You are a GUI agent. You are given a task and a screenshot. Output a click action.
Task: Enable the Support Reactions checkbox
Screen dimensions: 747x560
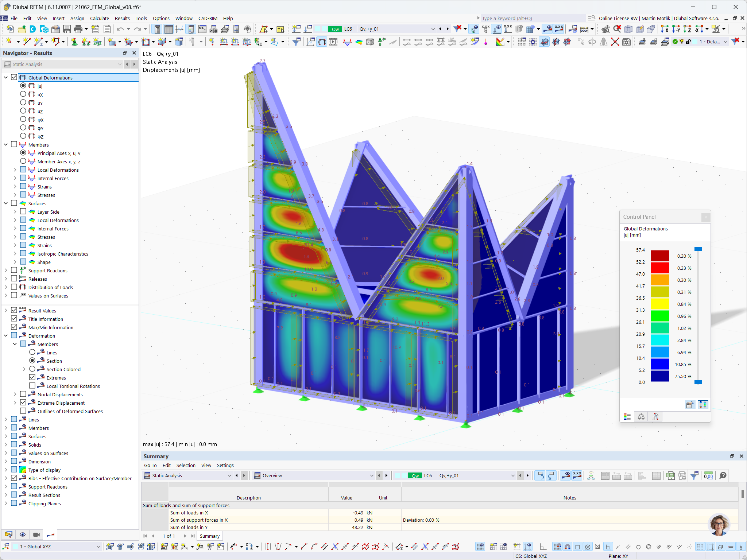tap(14, 270)
